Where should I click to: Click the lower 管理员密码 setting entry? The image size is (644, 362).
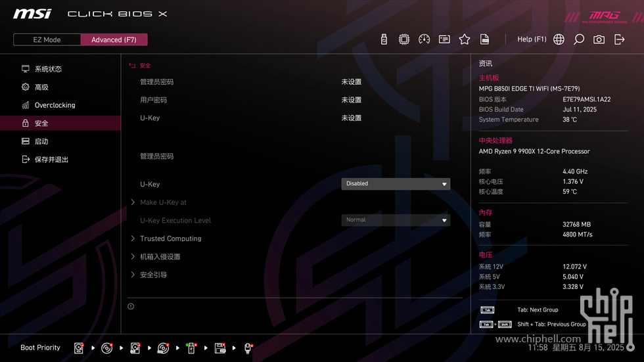pos(157,156)
